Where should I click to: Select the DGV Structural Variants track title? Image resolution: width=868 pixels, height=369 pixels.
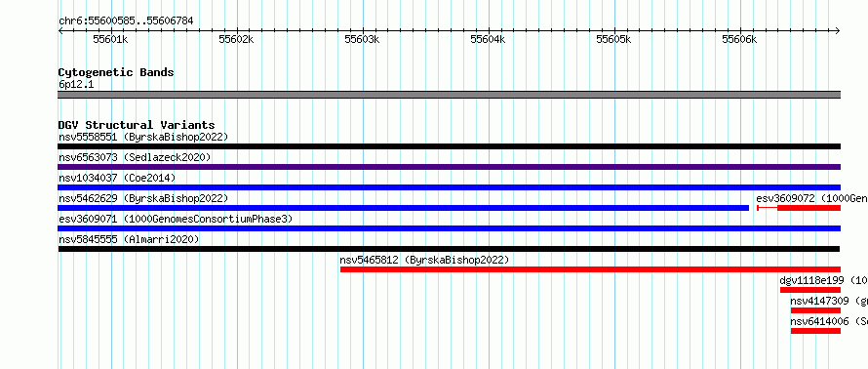point(137,125)
